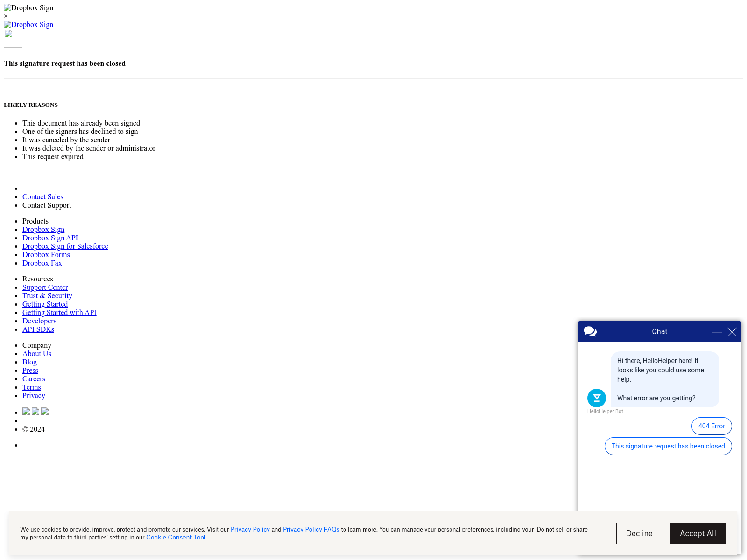Click the © 2024 copyright text

click(34, 429)
